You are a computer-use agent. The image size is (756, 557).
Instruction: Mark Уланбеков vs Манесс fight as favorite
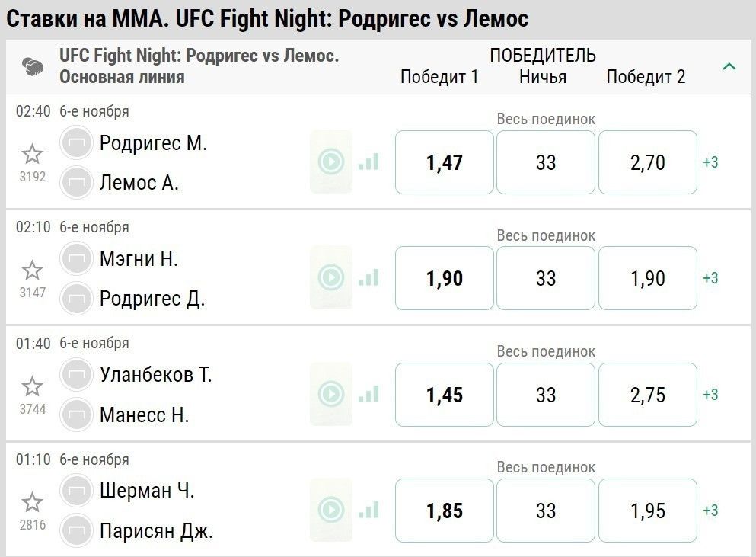click(x=32, y=386)
